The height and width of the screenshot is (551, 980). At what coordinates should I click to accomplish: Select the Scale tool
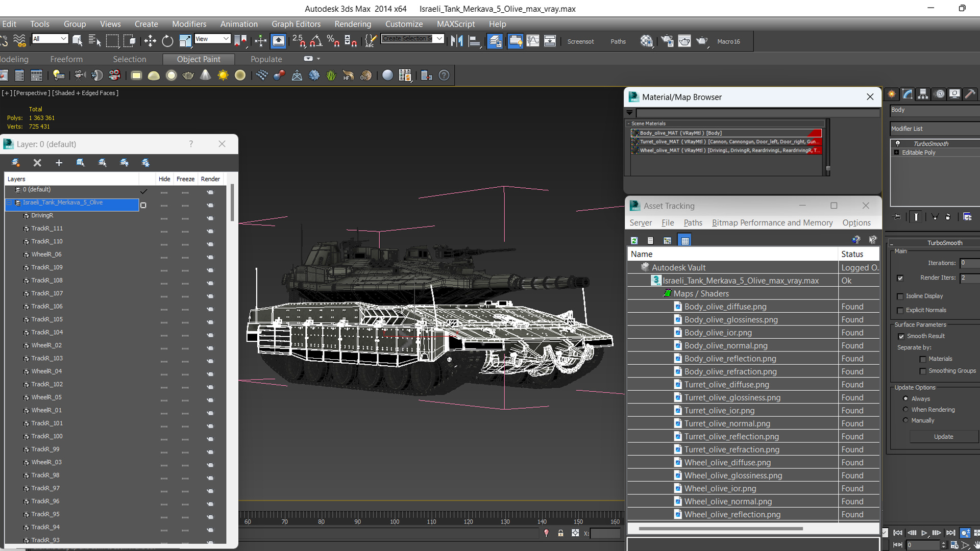click(185, 41)
